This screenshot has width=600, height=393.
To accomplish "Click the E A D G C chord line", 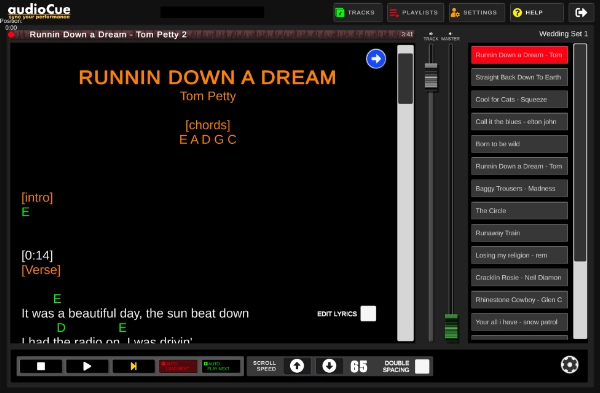I will (208, 140).
